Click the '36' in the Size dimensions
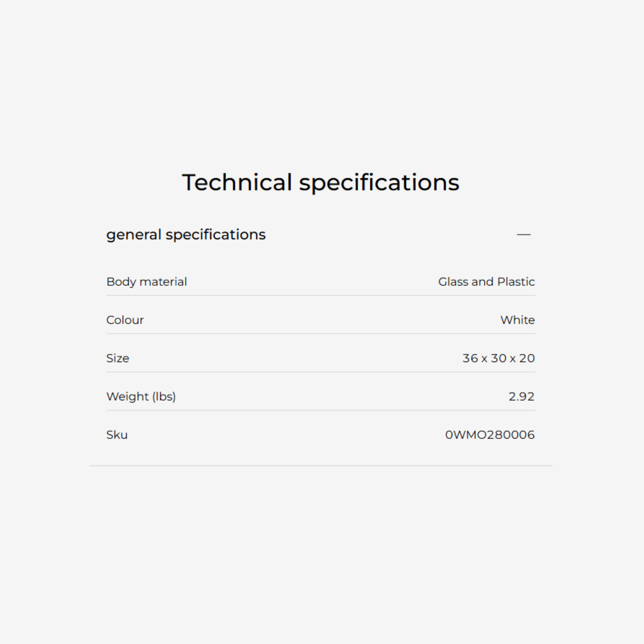The width and height of the screenshot is (644, 644). tap(470, 358)
